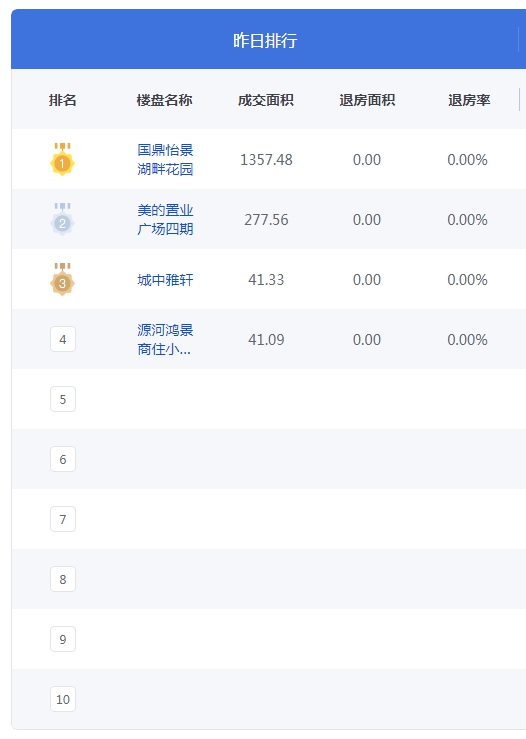Click the 楼盘名称 column header

tap(164, 100)
